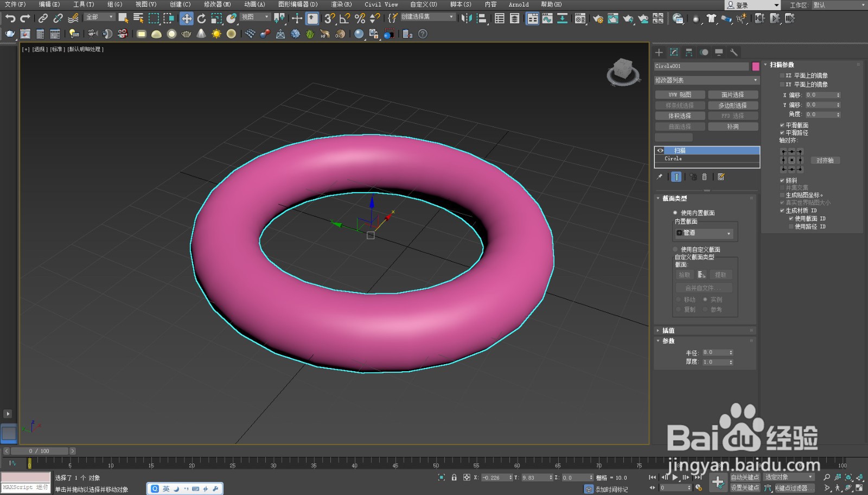This screenshot has height=495, width=868.
Task: Open Configure Modifier Sets icon
Action: pyautogui.click(x=721, y=176)
